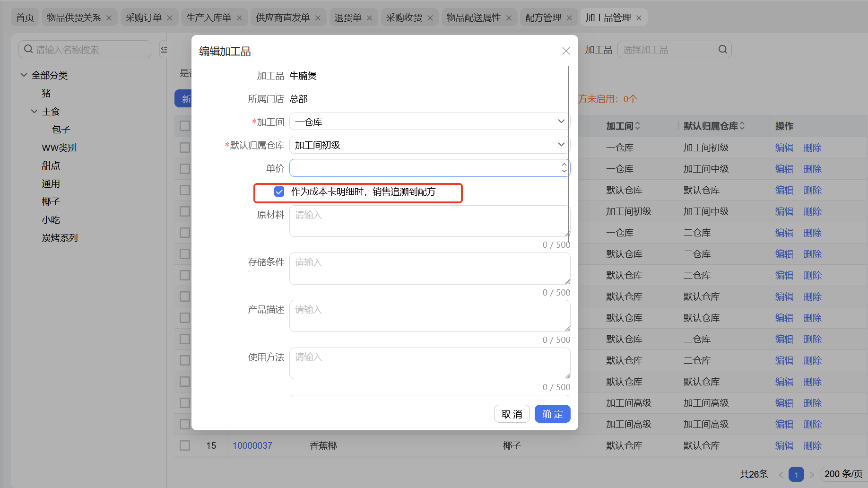The width and height of the screenshot is (868, 488).
Task: Uncheck 作为成本卡明细时，销售追溯到配方 checkbox
Action: coord(279,192)
